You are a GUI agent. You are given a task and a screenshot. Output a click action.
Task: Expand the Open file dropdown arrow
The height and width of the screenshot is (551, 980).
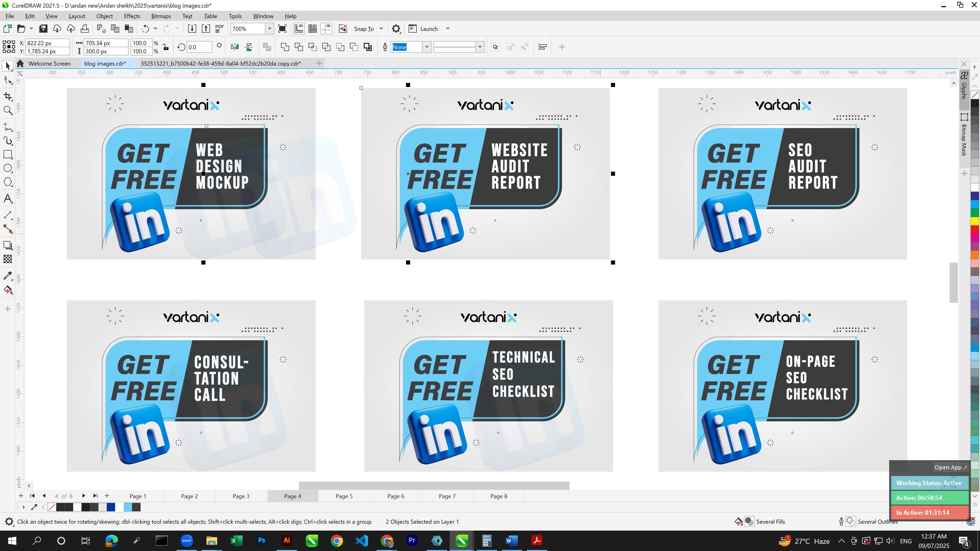31,29
